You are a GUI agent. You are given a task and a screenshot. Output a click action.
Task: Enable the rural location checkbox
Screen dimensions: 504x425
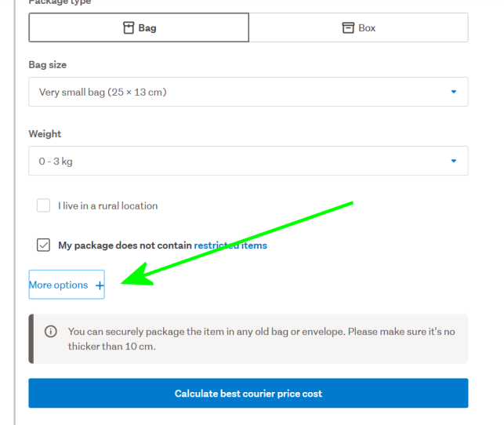point(44,205)
